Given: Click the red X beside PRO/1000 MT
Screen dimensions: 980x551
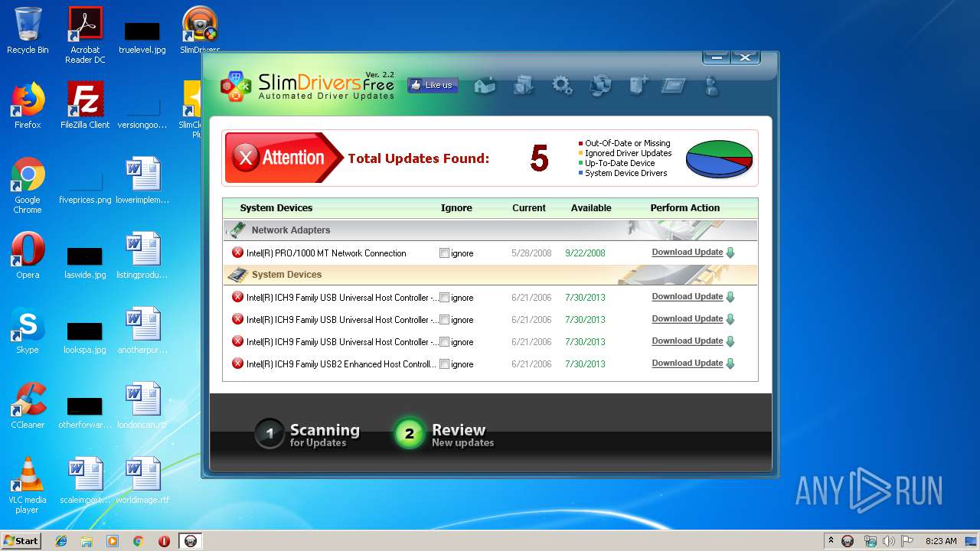Looking at the screenshot, I should 237,253.
